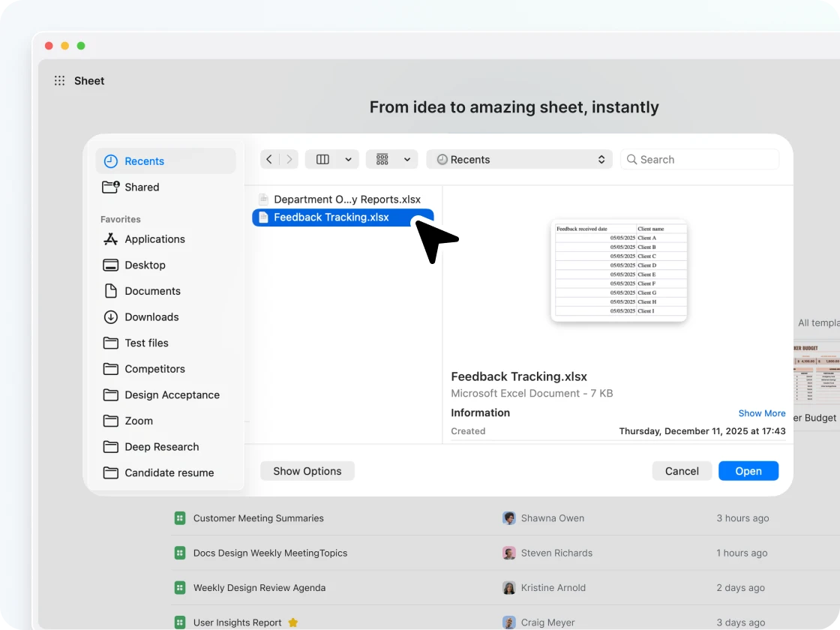Switch to column view icon
840x630 pixels.
323,159
